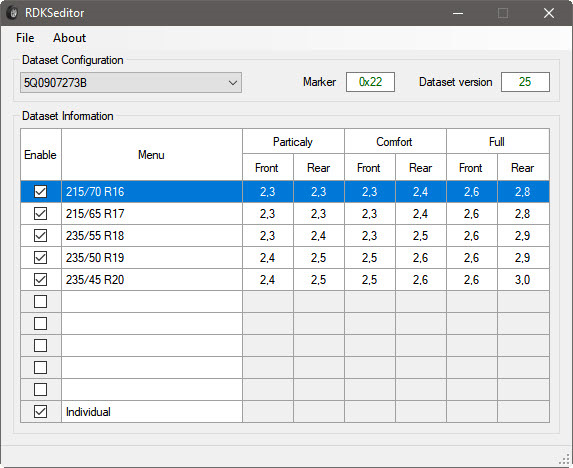Image resolution: width=573 pixels, height=468 pixels.
Task: Open the About menu
Action: [69, 38]
